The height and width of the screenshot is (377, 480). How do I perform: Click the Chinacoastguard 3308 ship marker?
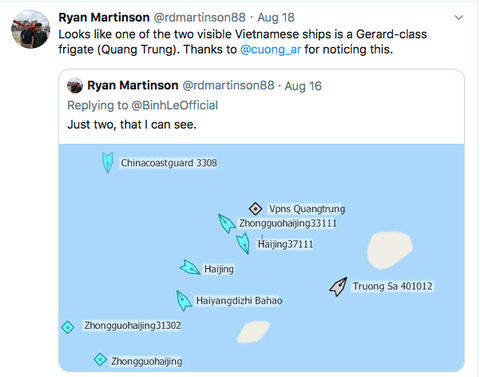pyautogui.click(x=107, y=163)
